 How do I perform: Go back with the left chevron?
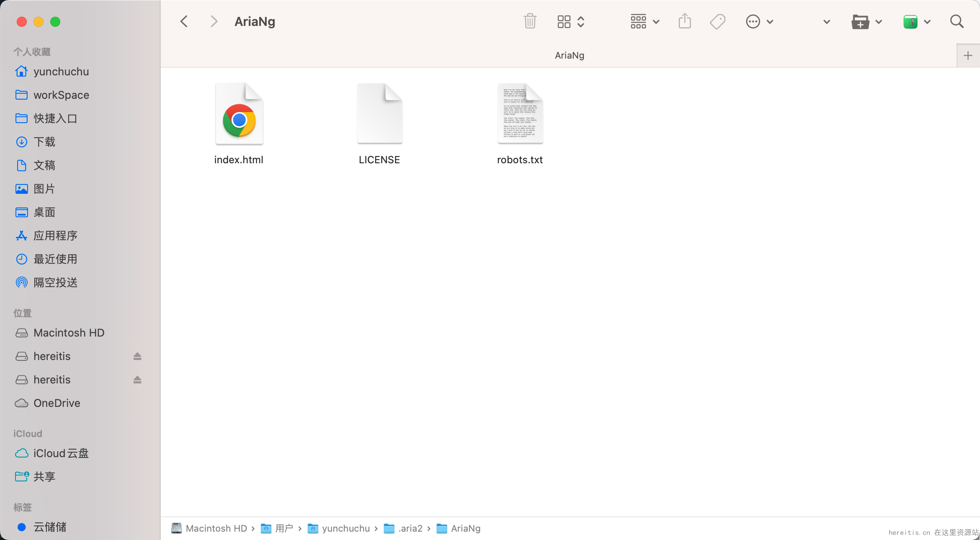pyautogui.click(x=184, y=21)
